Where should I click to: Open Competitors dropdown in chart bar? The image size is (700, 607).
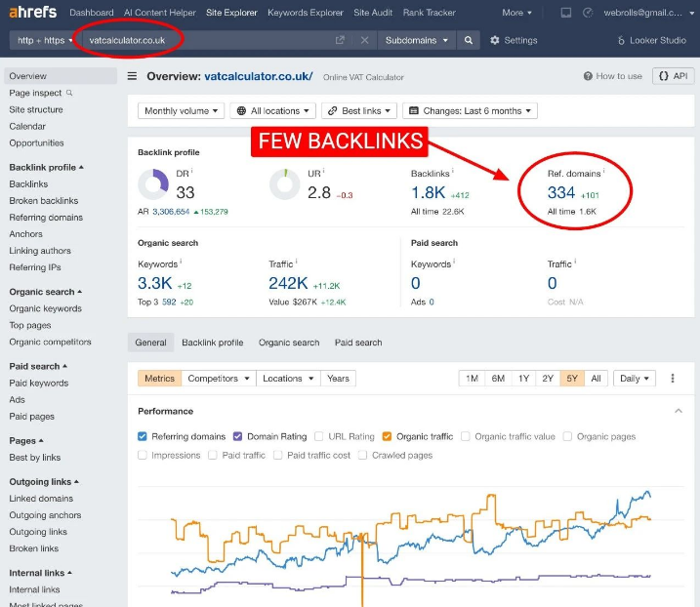click(219, 379)
